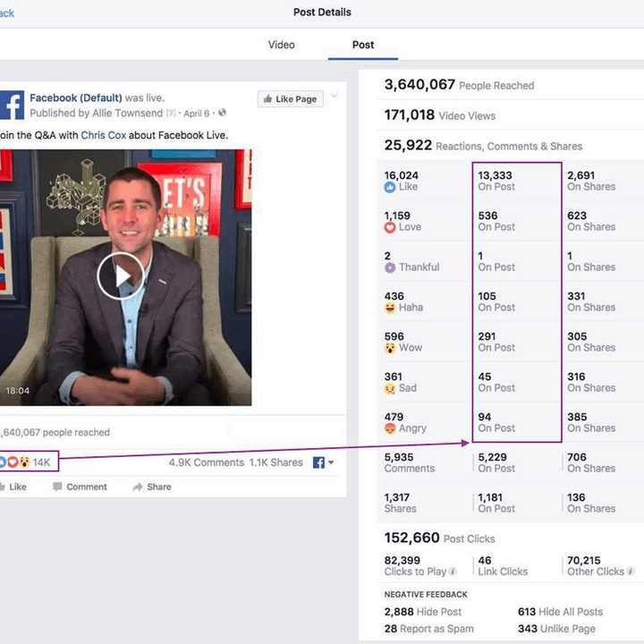Click the Post Details title
This screenshot has height=644, width=644.
click(x=322, y=13)
